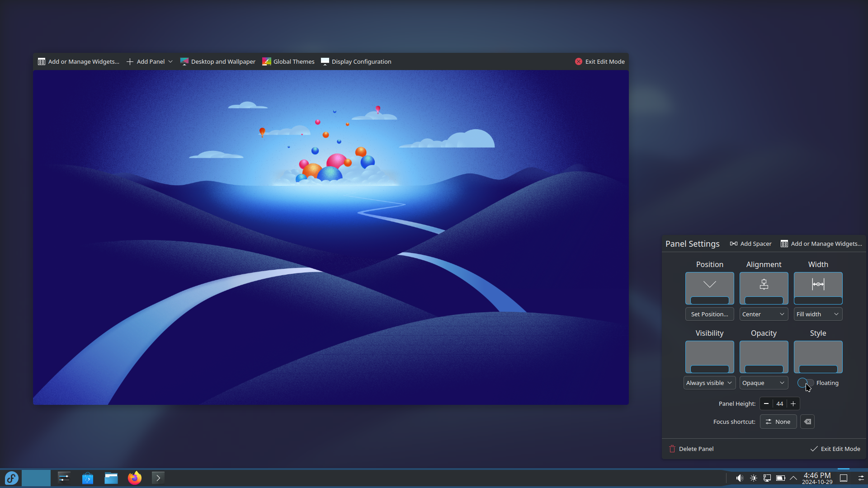Screen dimensions: 868x488
Task: Click the Set Position... button
Action: coord(709,314)
